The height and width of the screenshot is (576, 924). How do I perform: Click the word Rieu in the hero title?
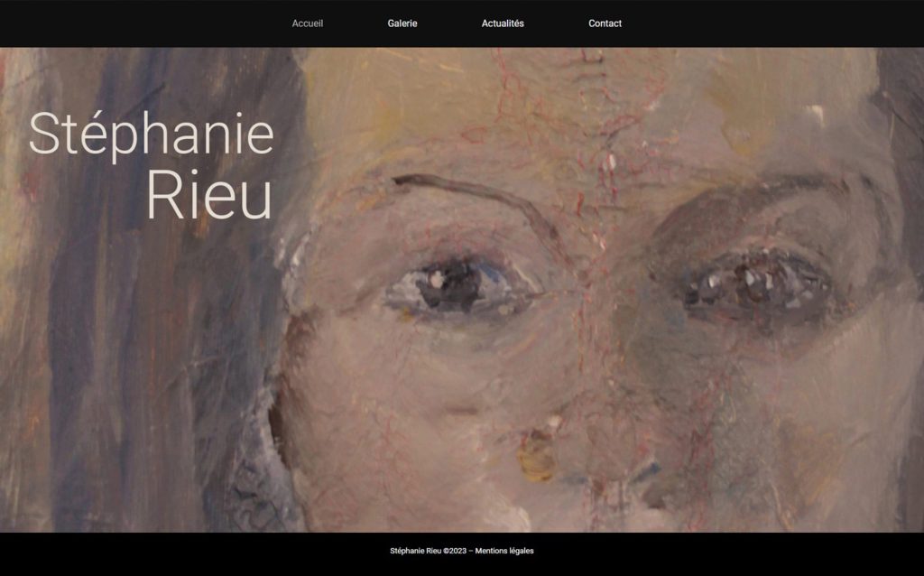(x=209, y=194)
